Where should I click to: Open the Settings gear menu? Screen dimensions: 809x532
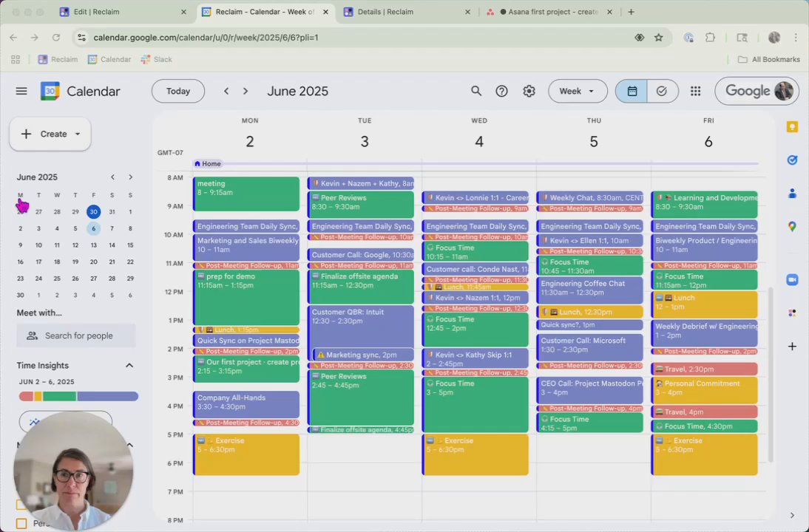click(x=529, y=91)
